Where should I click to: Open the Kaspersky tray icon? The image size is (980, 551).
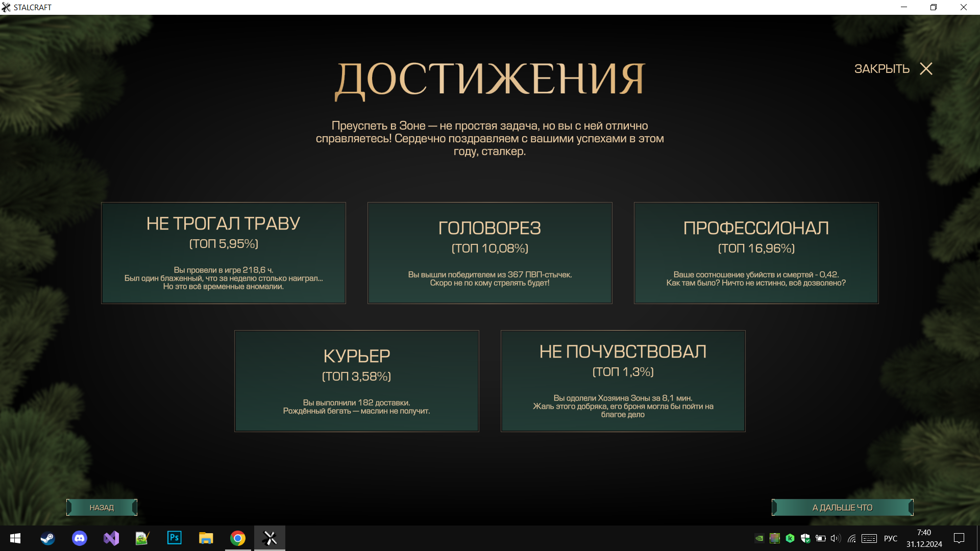tap(790, 538)
